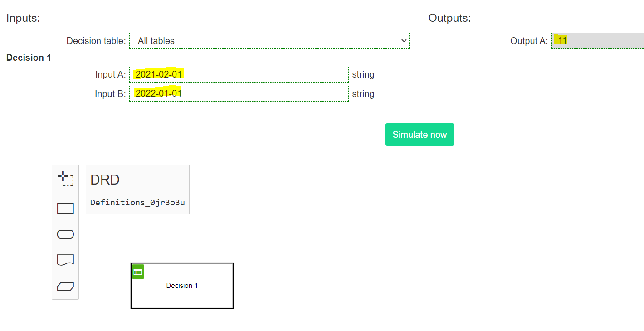
Task: Activate the lasso selection tool in the palette
Action: [x=65, y=179]
